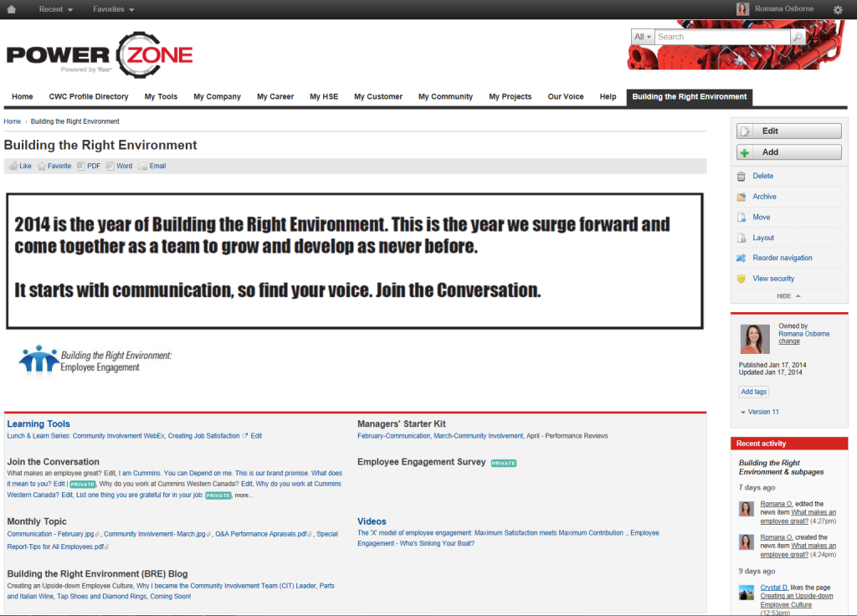
Task: Open the Favorites dropdown menu
Action: (x=113, y=9)
